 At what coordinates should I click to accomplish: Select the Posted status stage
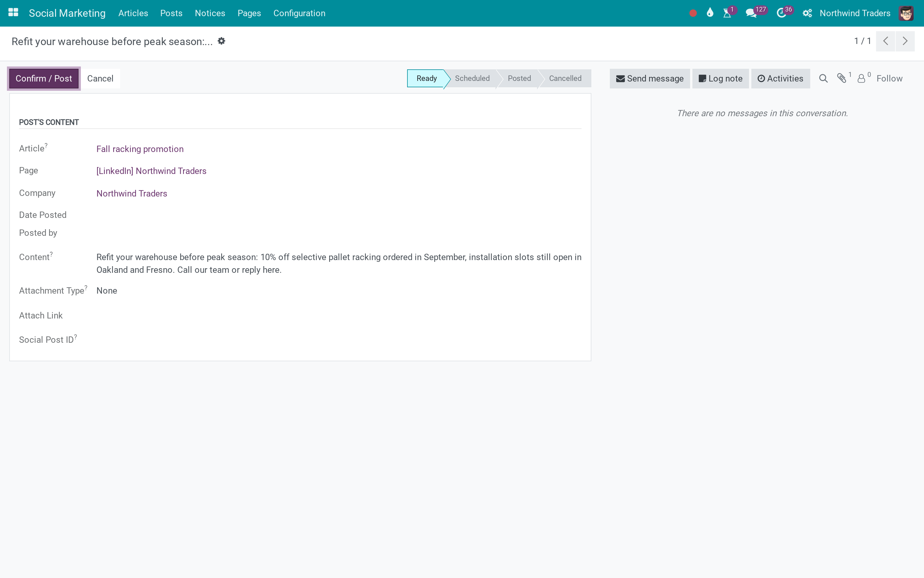(x=519, y=78)
